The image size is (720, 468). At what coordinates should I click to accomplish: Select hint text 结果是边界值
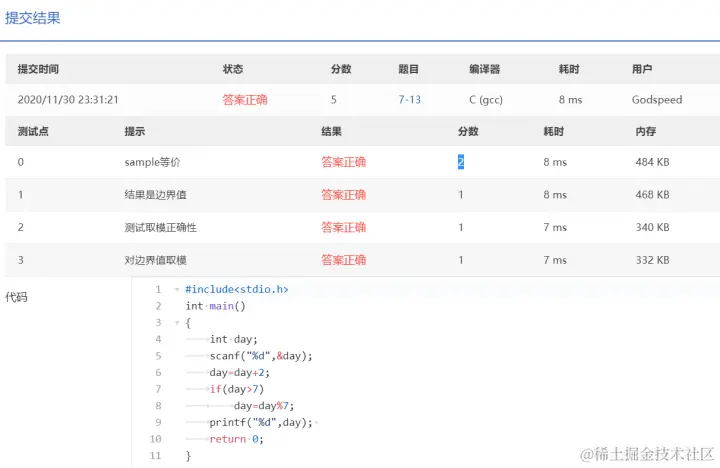(x=155, y=195)
